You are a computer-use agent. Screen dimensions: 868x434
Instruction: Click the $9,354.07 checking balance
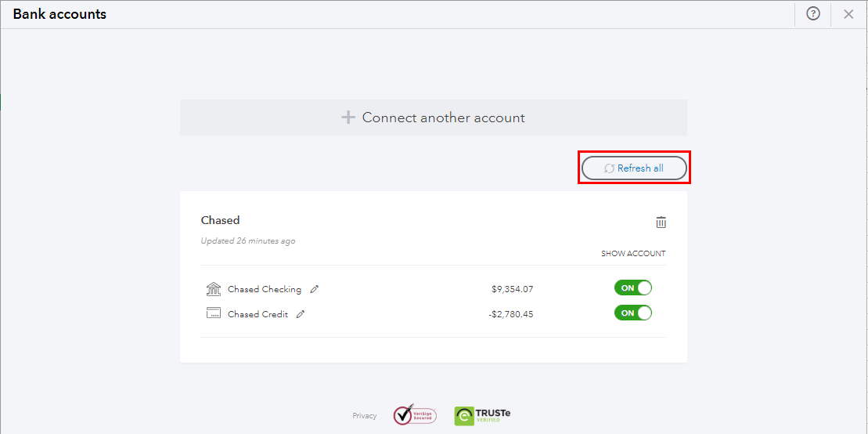512,289
